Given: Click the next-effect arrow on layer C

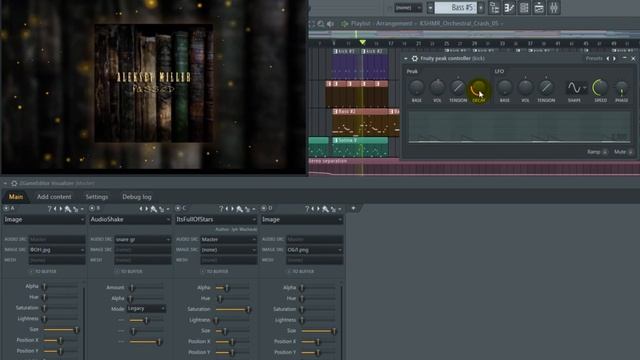Looking at the screenshot, I should click(x=232, y=209).
